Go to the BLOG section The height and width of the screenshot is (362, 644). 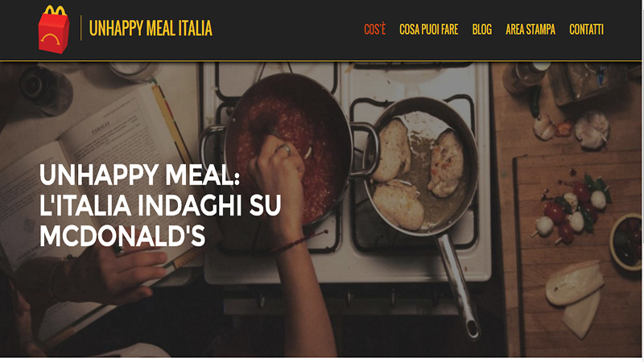point(481,30)
